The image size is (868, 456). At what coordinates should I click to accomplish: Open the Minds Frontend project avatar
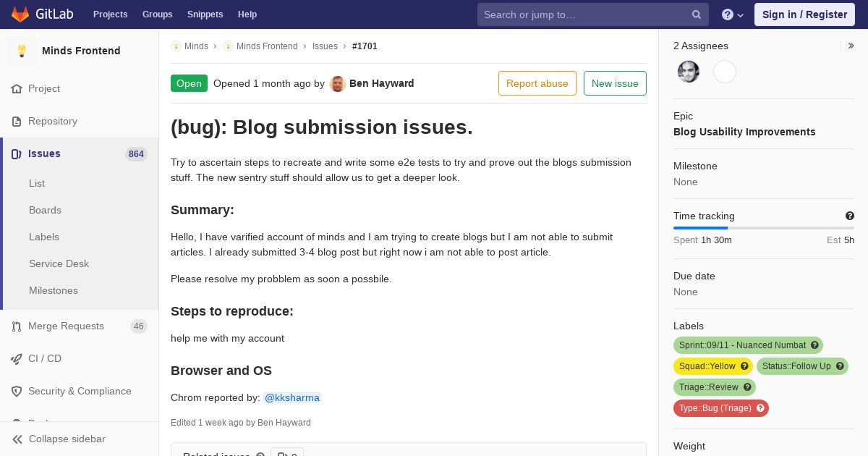22,51
